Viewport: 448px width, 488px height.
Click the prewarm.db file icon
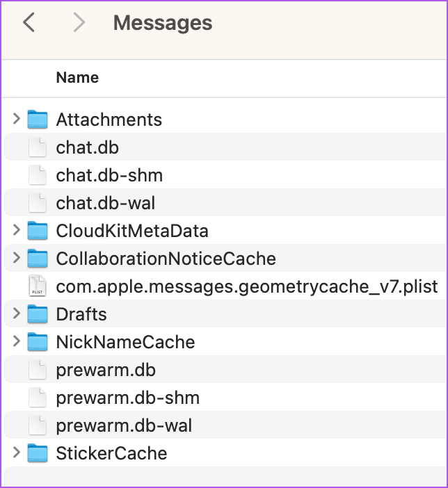pyautogui.click(x=37, y=370)
